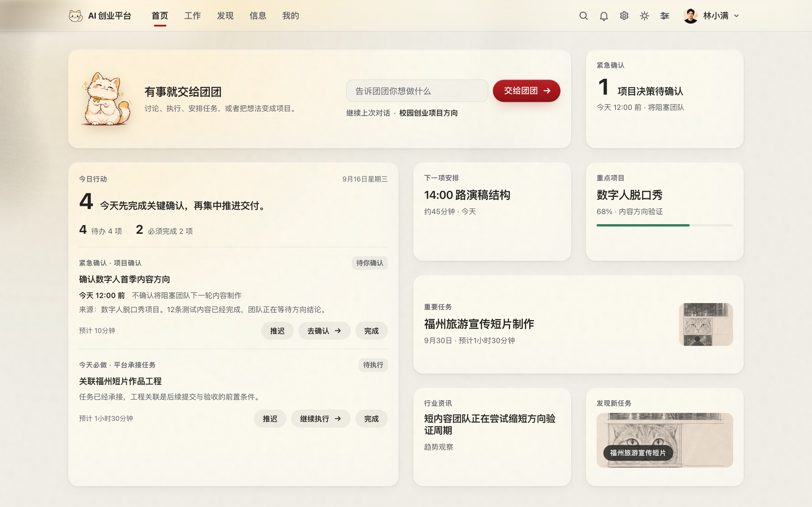Click the 交给团团 red button
Viewport: 812px width, 507px height.
click(526, 90)
